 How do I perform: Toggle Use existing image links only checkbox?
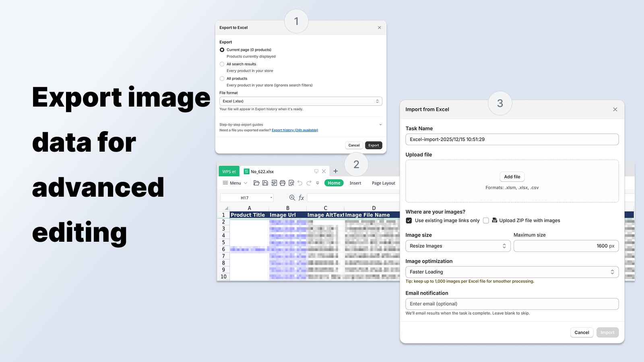pyautogui.click(x=409, y=220)
